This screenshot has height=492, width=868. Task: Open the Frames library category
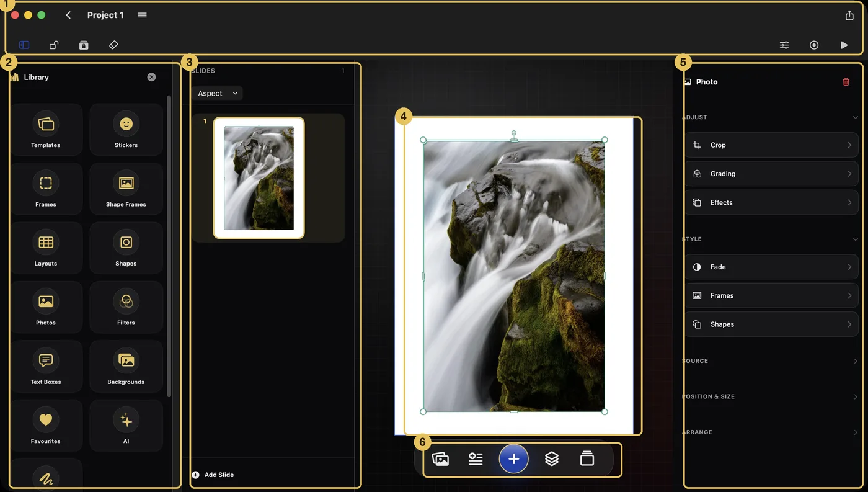click(46, 189)
